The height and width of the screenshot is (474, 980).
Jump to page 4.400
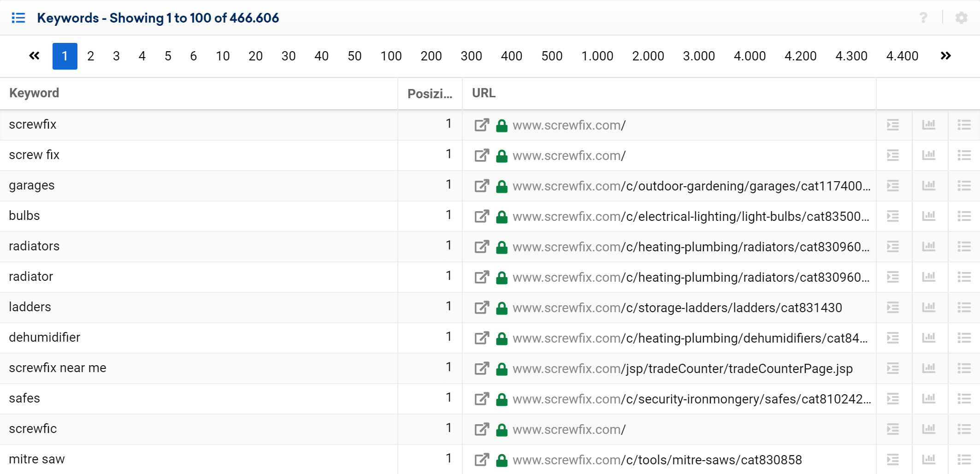[x=903, y=56]
